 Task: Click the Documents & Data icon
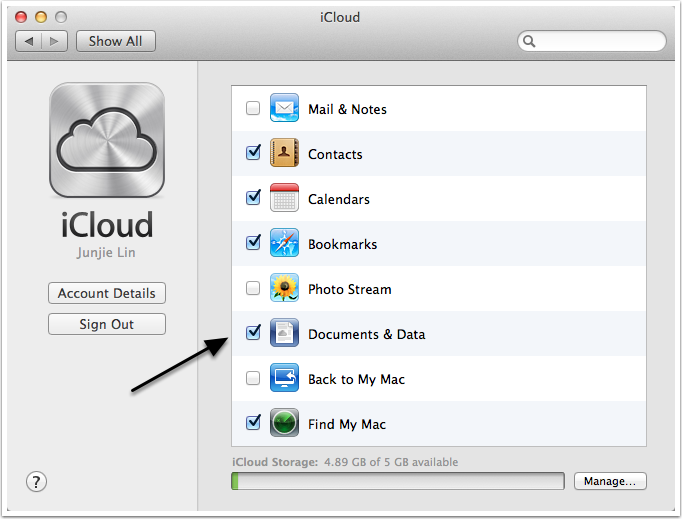tap(284, 333)
